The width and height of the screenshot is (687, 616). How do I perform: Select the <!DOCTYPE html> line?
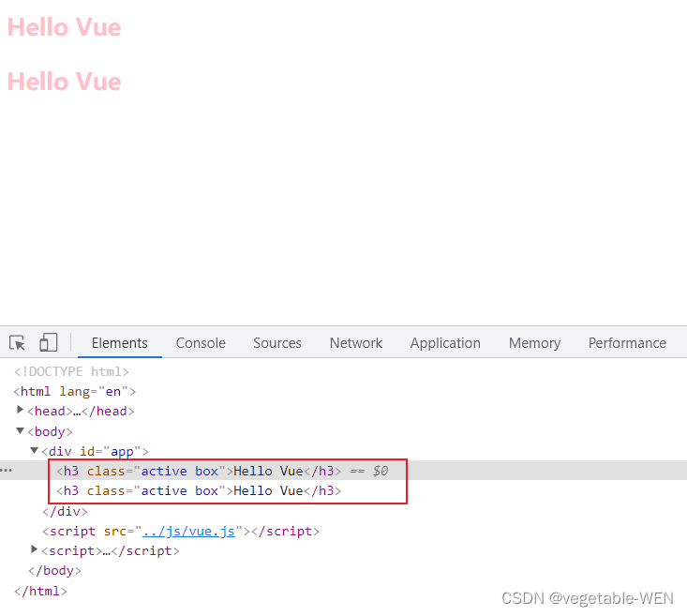tap(71, 371)
